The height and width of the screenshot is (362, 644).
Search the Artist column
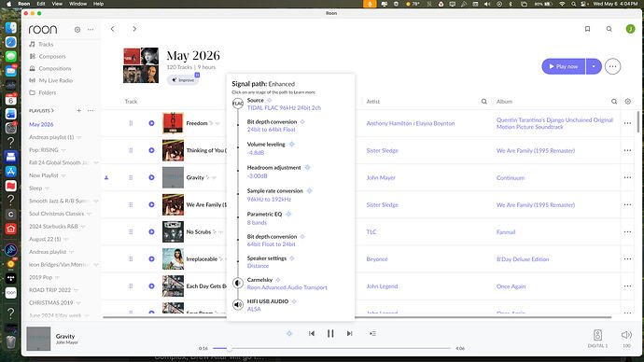[483, 102]
